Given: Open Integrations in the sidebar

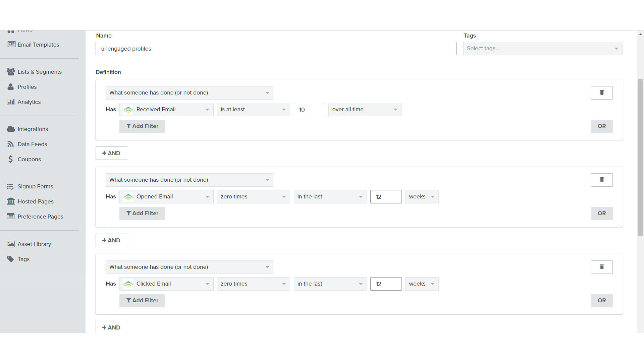Looking at the screenshot, I should [x=33, y=129].
